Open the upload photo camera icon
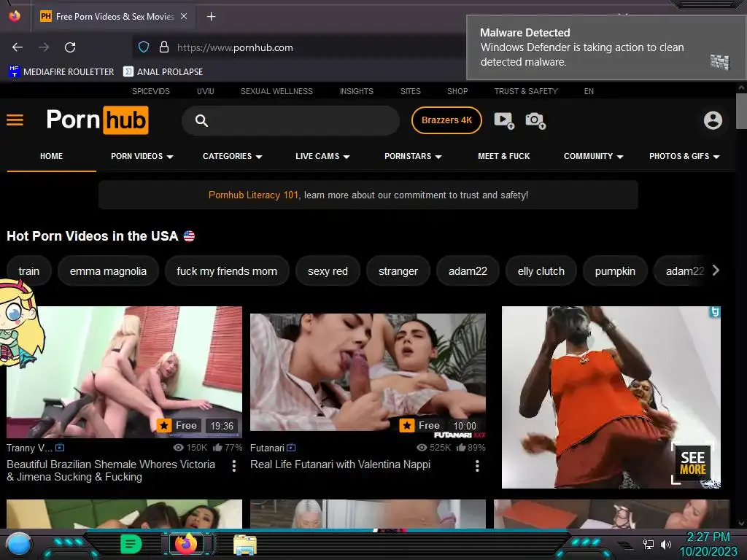Viewport: 747px width, 560px height. pos(535,120)
